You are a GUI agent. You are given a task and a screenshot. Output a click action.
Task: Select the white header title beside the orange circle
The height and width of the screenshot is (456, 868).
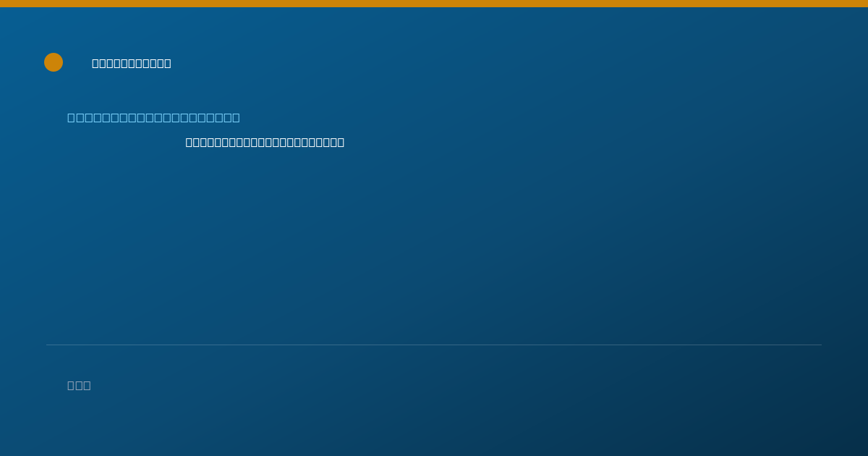132,63
